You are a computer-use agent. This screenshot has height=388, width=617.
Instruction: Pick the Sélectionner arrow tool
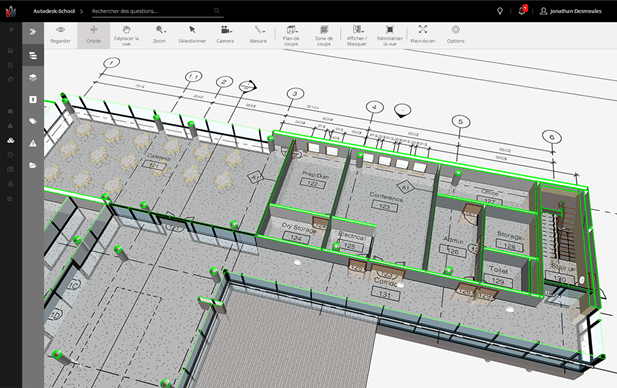tap(192, 35)
